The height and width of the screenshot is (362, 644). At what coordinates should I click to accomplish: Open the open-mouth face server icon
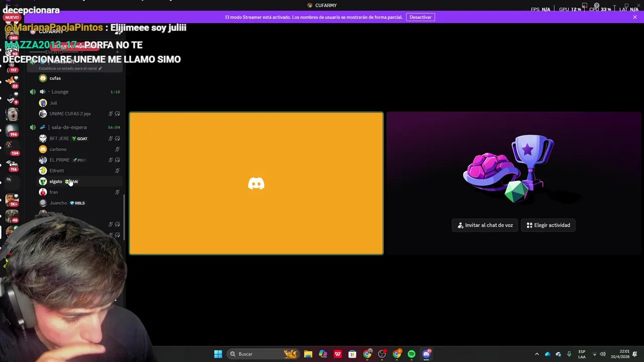point(12,114)
